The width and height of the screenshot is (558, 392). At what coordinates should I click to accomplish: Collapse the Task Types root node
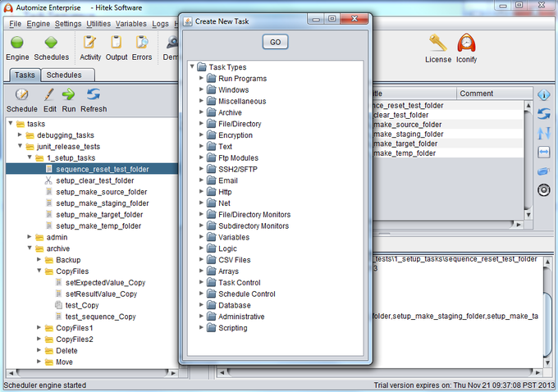[x=192, y=66]
